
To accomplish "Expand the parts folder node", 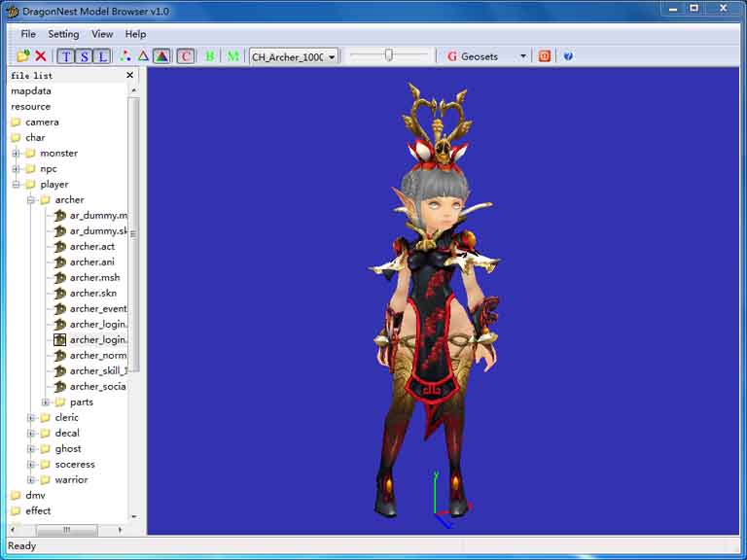I will 46,402.
